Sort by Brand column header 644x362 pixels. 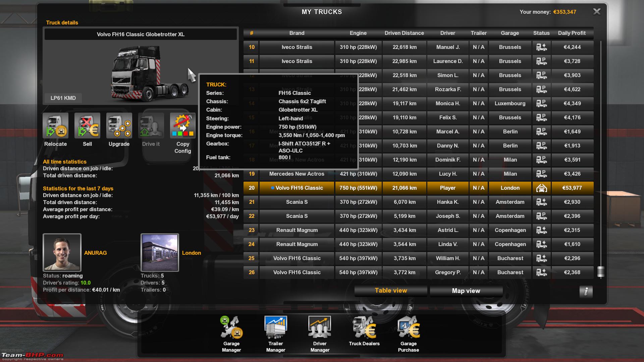tap(297, 33)
